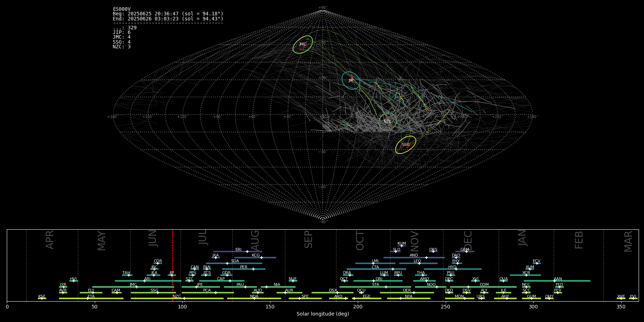The image size is (644, 322).
Task: Click the SEP month label
Action: click(308, 239)
